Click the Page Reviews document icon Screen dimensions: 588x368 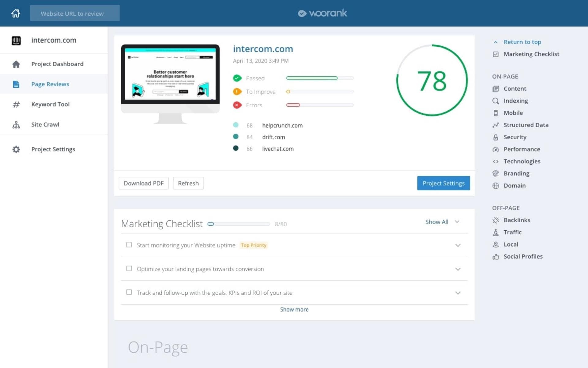tap(16, 84)
